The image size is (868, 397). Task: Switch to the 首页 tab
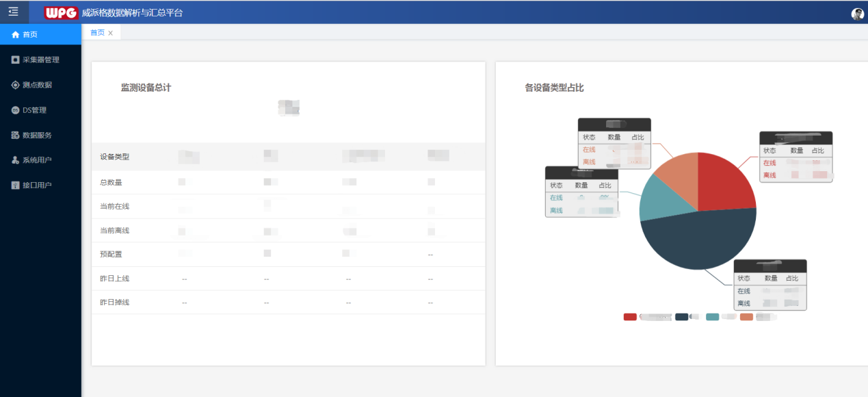point(97,32)
